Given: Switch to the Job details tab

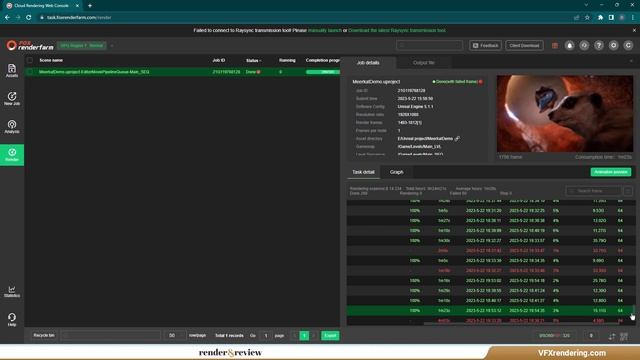Looking at the screenshot, I should click(x=368, y=62).
